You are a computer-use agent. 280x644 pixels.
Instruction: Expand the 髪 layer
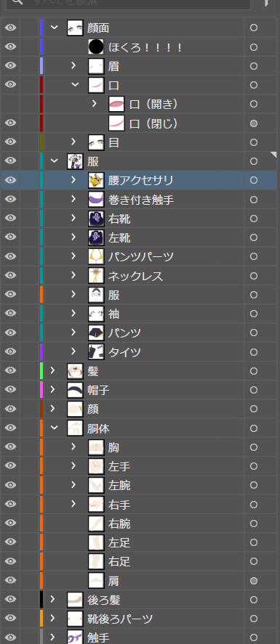(52, 370)
